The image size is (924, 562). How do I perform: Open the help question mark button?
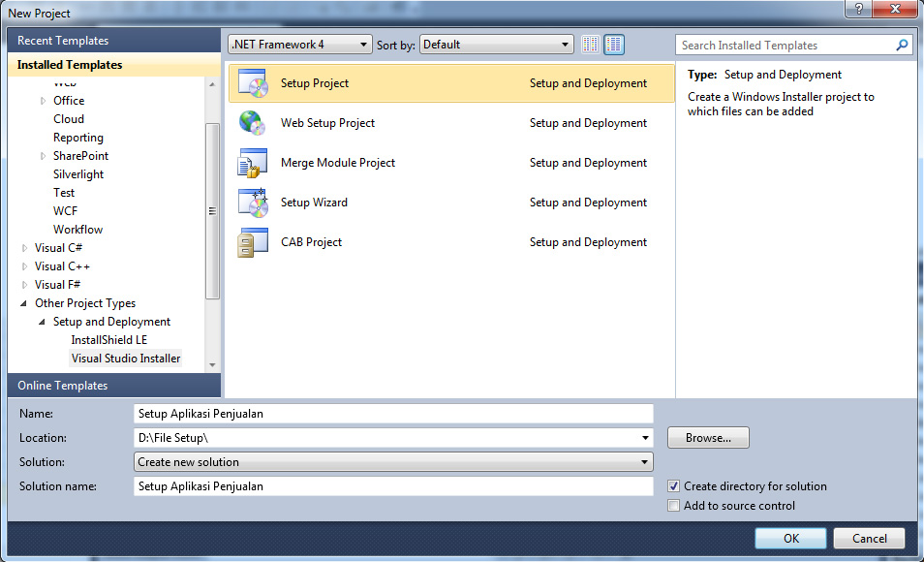858,9
